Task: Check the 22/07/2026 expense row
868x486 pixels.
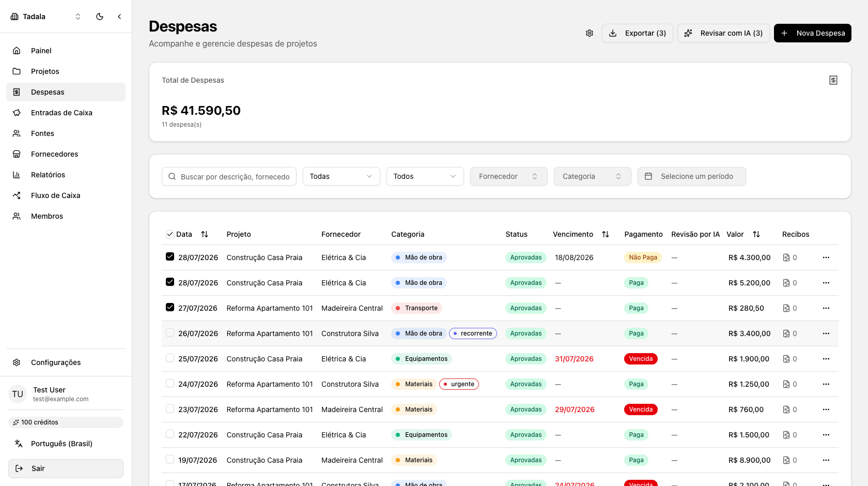Action: coord(170,434)
